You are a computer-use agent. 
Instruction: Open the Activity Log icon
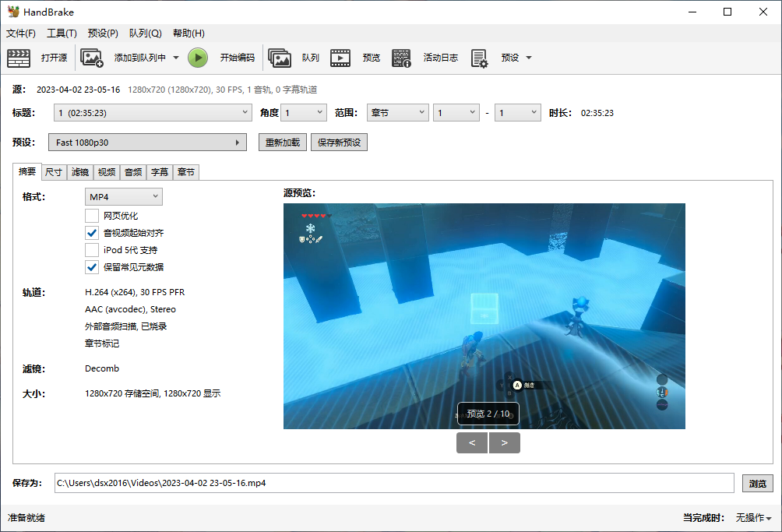pos(401,58)
